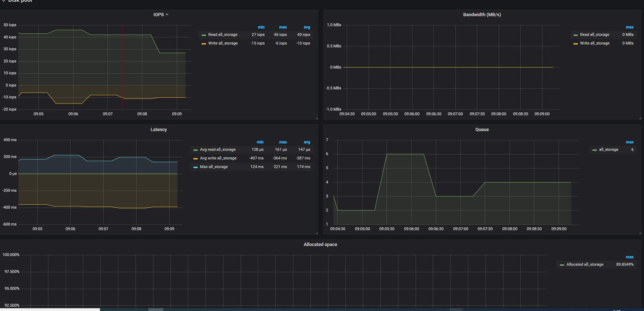The image size is (644, 311).
Task: Sort Latency legend by avg column
Action: point(307,142)
